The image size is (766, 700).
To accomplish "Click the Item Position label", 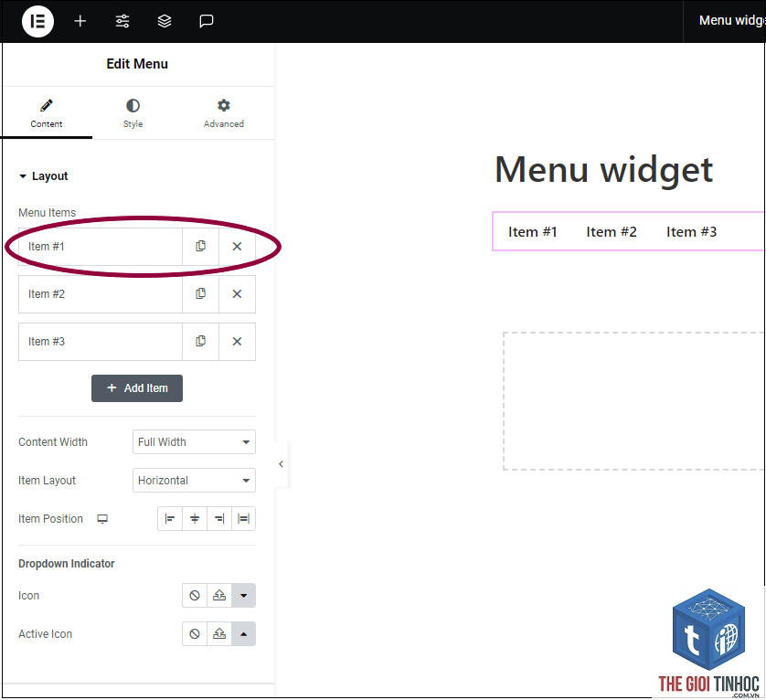I will coord(51,519).
